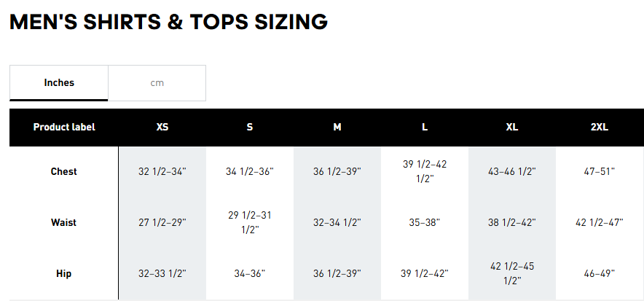The width and height of the screenshot is (644, 301).
Task: Select the Inches tab
Action: [x=59, y=83]
